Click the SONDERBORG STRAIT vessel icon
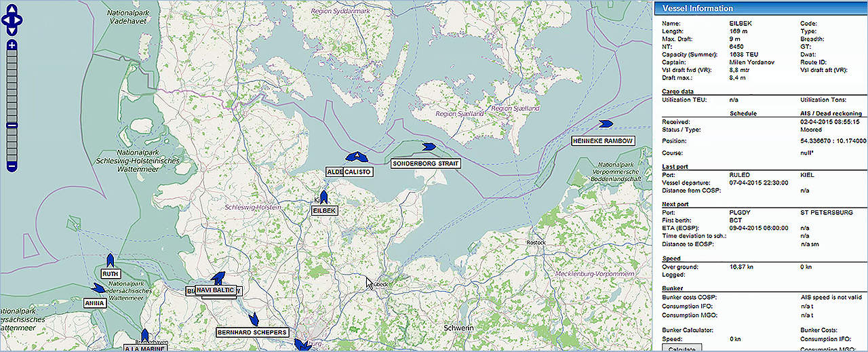The width and height of the screenshot is (868, 352). (x=427, y=146)
